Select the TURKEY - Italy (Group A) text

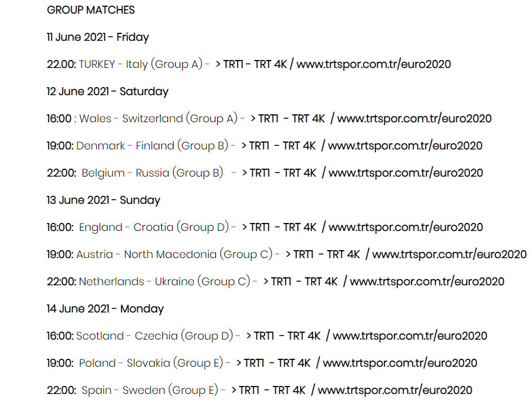pos(141,64)
